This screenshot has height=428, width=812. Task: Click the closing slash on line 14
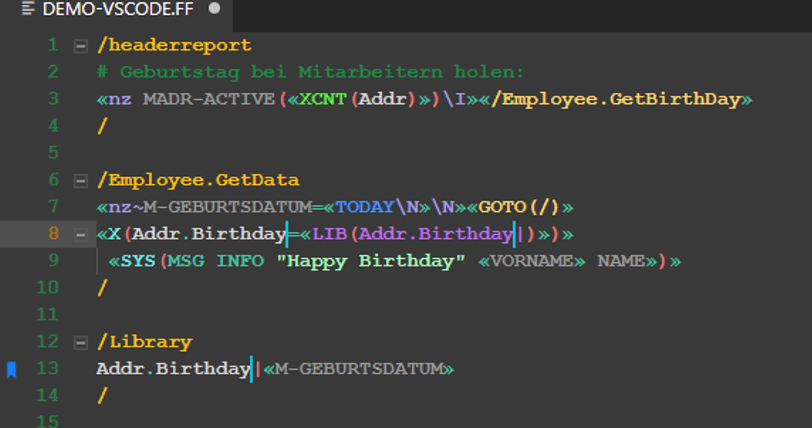pyautogui.click(x=102, y=395)
